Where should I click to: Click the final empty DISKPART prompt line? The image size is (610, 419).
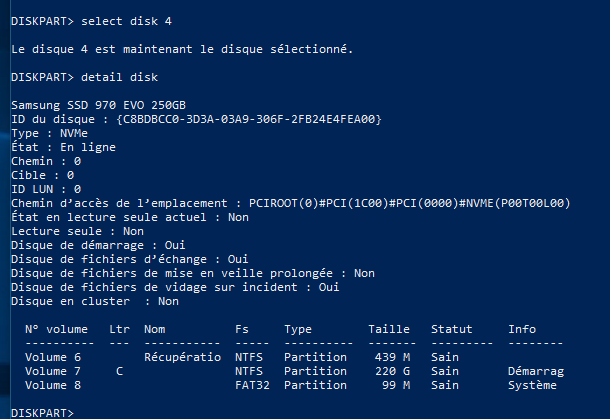pos(42,413)
